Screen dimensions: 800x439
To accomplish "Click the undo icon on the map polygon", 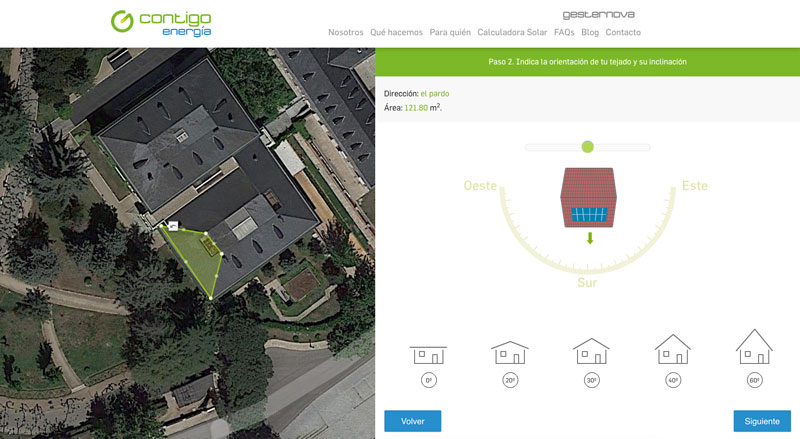I will pyautogui.click(x=173, y=225).
